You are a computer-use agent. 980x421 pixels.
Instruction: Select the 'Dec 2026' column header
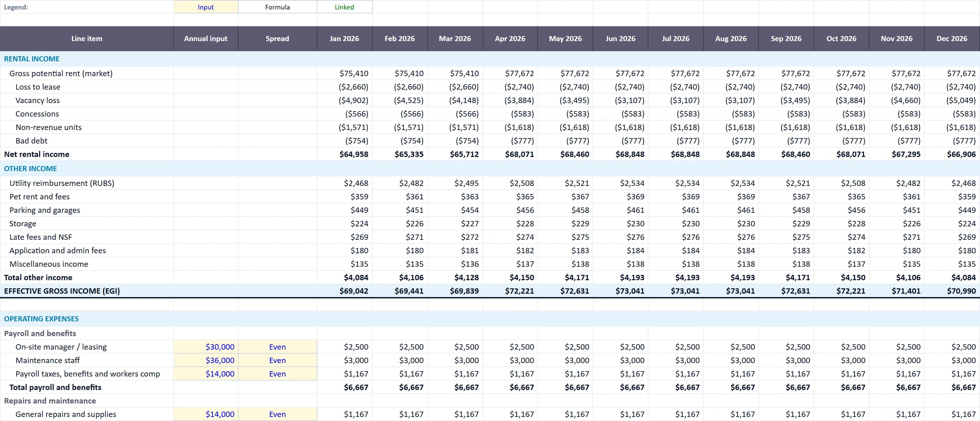pyautogui.click(x=952, y=38)
